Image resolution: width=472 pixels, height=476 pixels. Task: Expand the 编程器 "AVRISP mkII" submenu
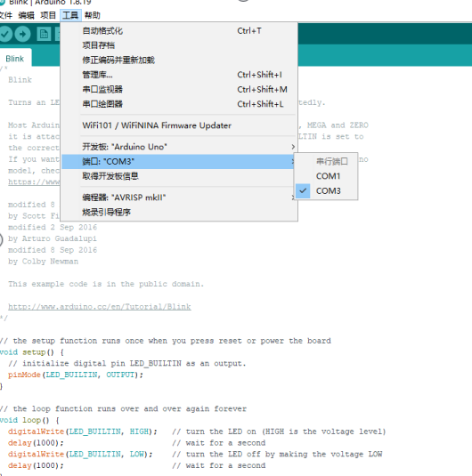(x=179, y=198)
